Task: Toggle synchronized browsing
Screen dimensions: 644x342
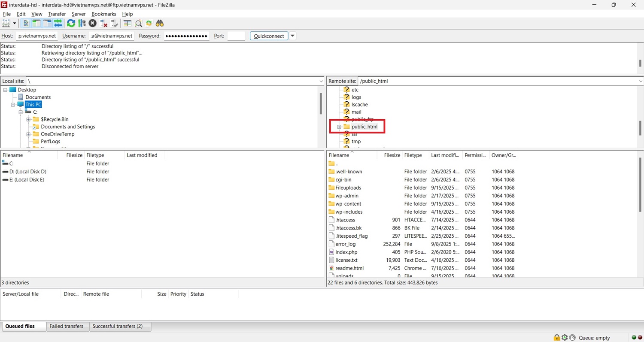Action: pos(149,23)
